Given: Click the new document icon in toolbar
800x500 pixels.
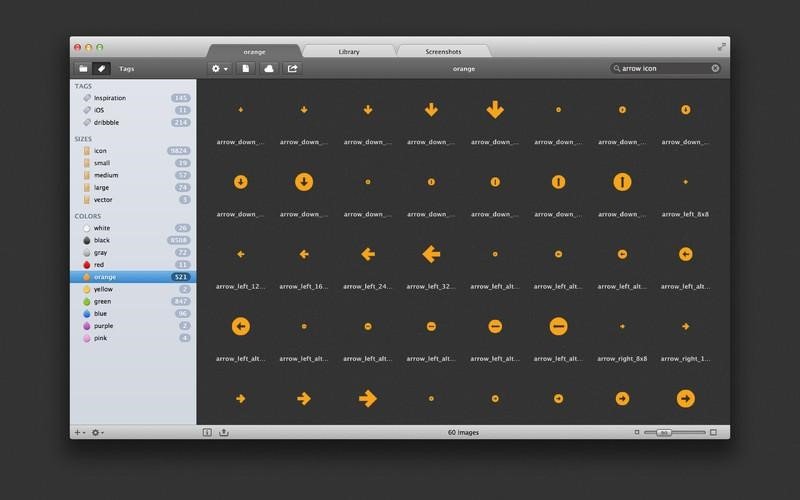Looking at the screenshot, I should tap(246, 68).
